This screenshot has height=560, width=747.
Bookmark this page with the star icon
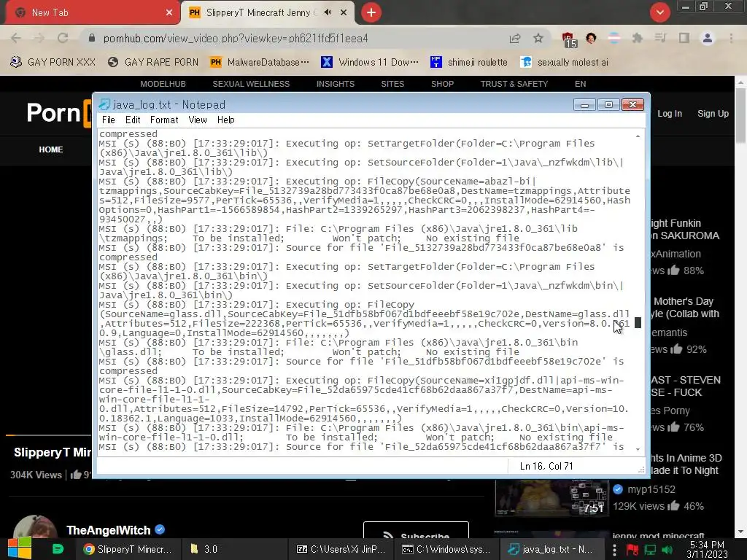538,38
